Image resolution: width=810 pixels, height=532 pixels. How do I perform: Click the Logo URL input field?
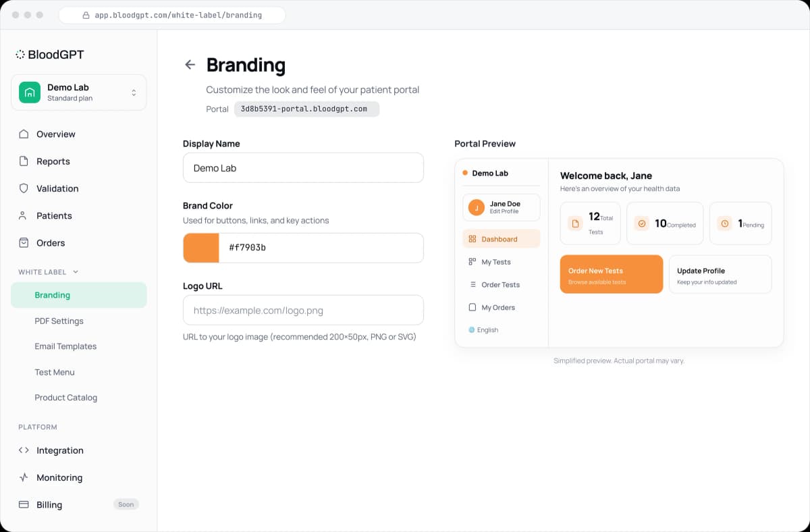303,310
